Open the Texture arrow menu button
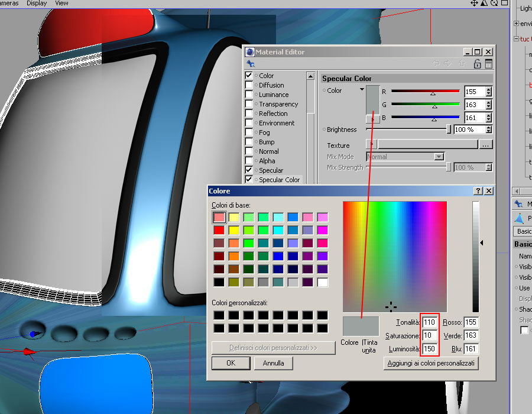The height and width of the screenshot is (414, 532). click(x=371, y=144)
